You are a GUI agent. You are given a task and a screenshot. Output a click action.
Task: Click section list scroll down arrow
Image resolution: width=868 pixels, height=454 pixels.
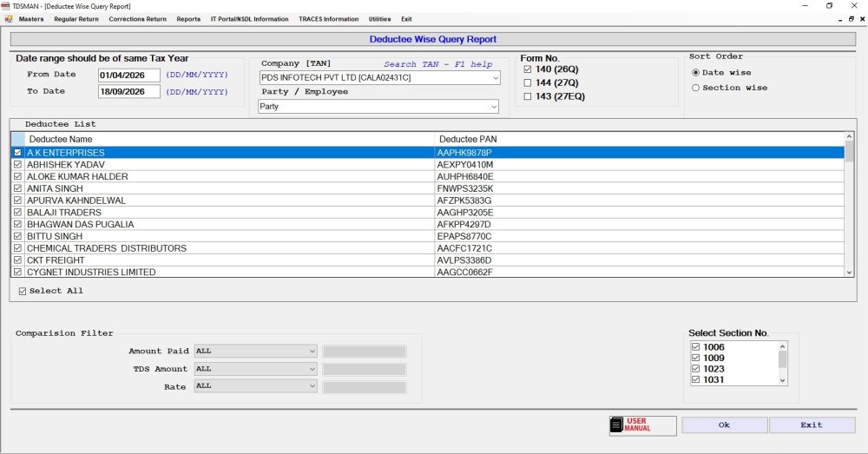[x=783, y=380]
